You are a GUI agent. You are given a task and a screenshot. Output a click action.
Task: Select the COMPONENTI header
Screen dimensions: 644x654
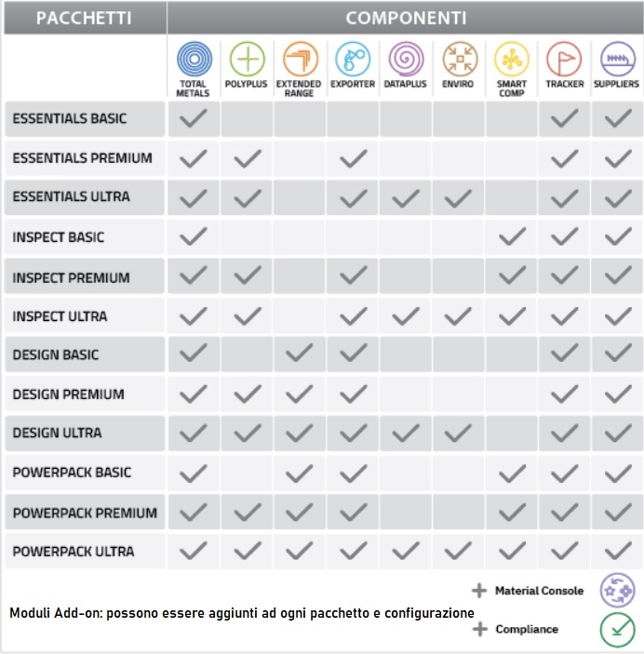pos(406,18)
